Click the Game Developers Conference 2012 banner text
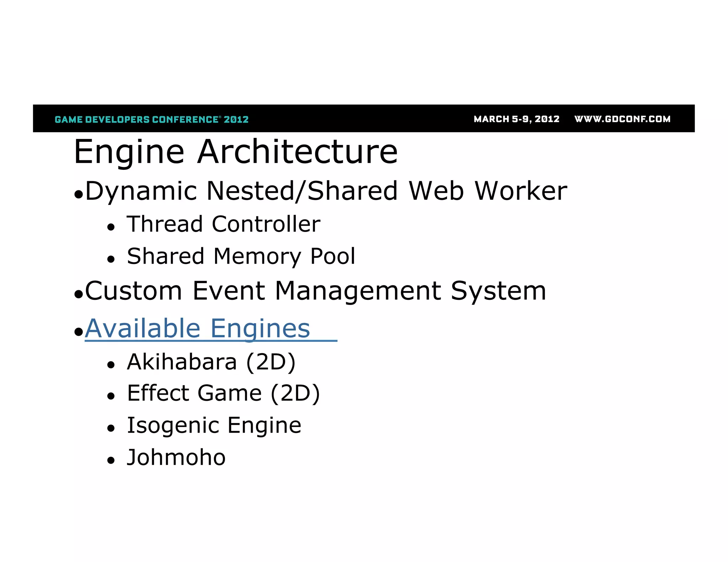 [x=152, y=119]
